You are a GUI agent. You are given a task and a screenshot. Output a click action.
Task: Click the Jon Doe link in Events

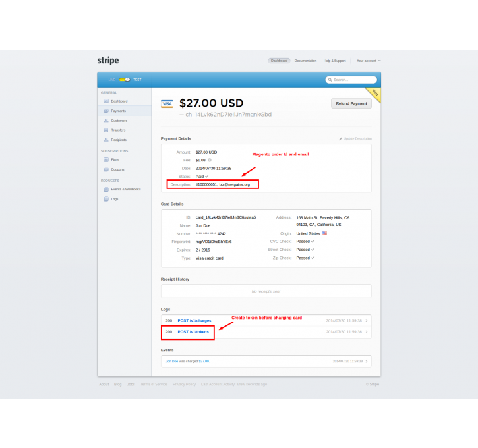coord(171,362)
